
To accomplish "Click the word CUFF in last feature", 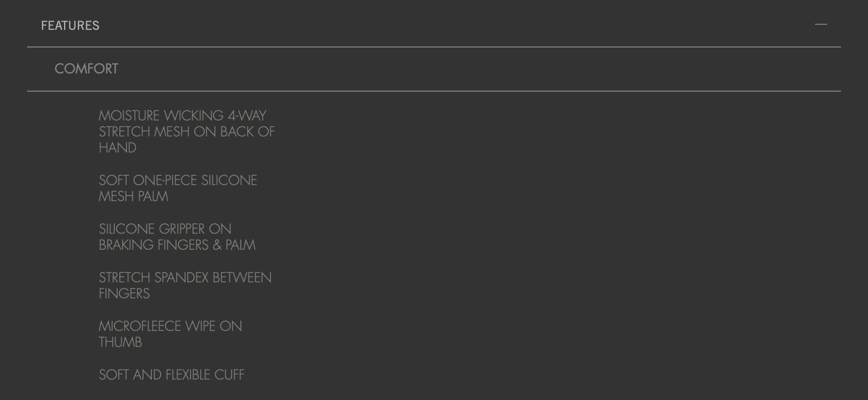I will pos(229,375).
